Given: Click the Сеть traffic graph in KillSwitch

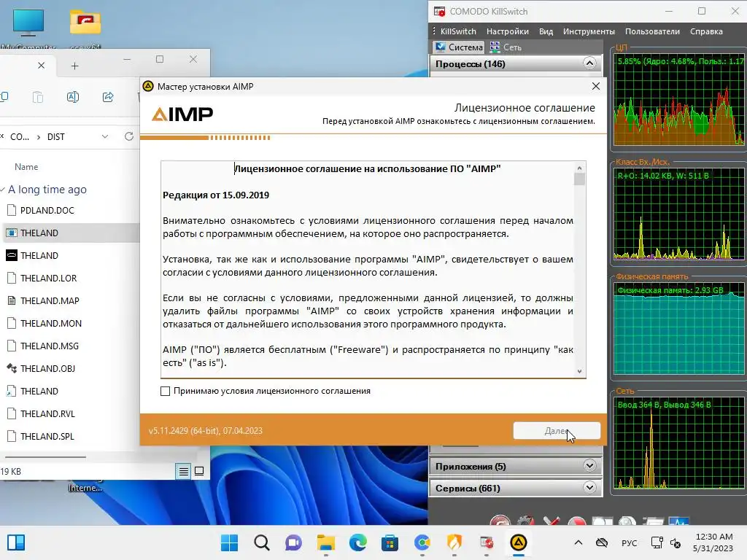Looking at the screenshot, I should pyautogui.click(x=679, y=443).
